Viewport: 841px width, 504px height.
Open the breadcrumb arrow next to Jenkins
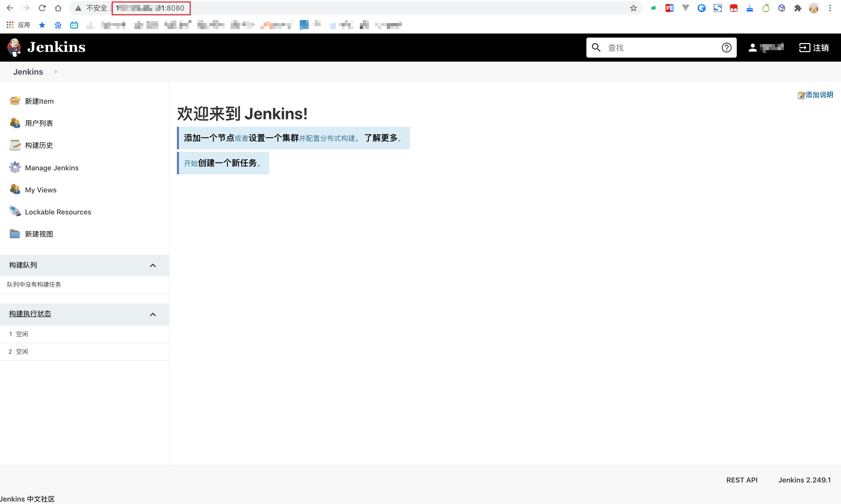56,72
